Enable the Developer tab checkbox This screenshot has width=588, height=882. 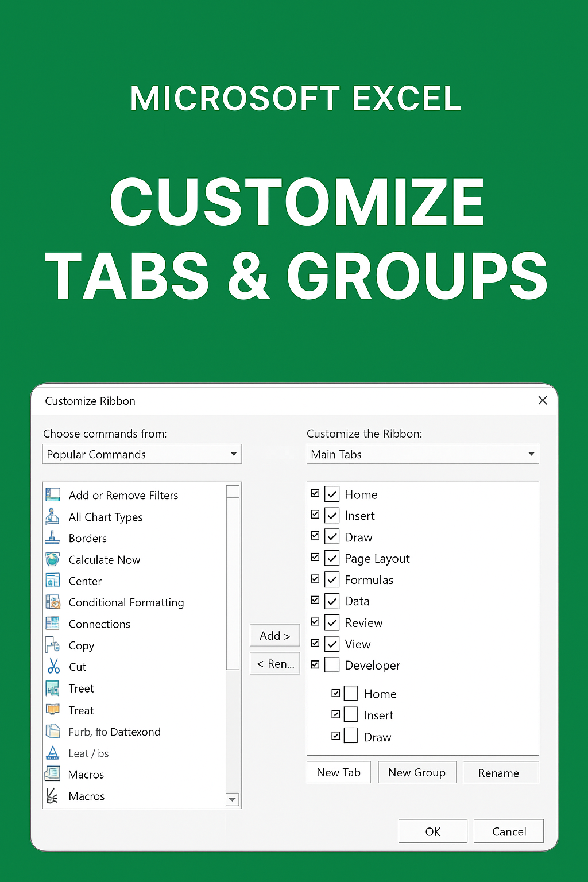click(332, 665)
